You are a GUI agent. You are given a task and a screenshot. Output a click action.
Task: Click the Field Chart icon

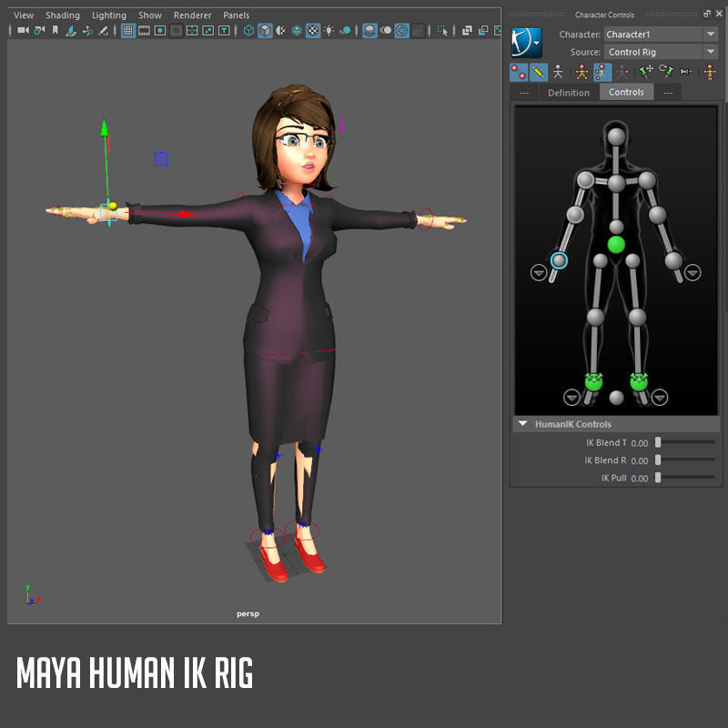[x=192, y=31]
